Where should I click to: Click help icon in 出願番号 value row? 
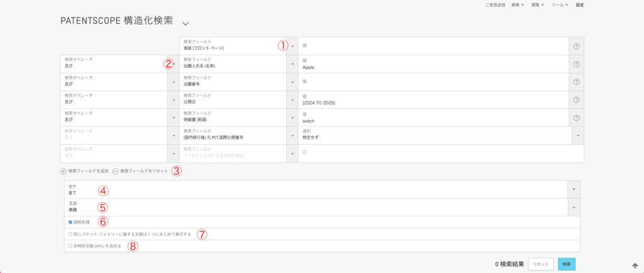[x=576, y=82]
